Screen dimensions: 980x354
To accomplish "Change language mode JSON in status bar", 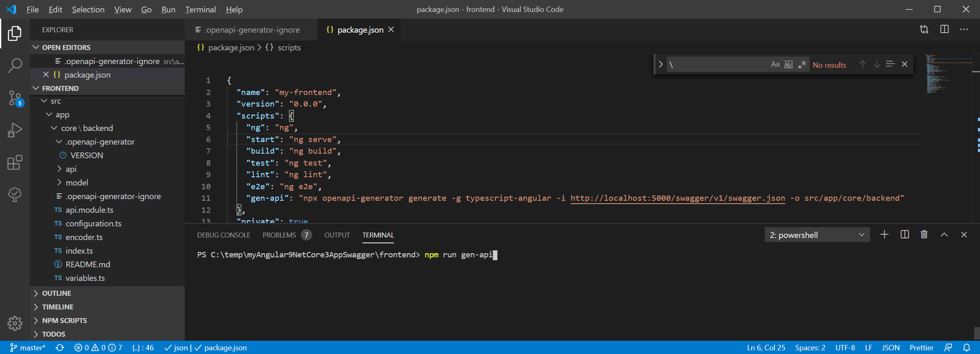I will click(891, 348).
